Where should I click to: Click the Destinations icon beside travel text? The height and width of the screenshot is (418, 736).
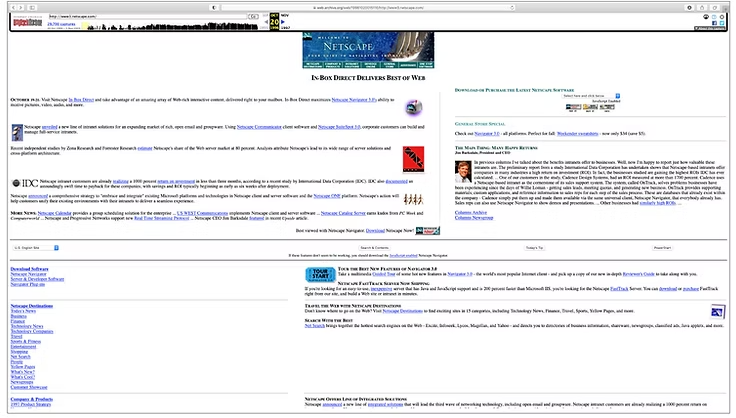click(717, 312)
